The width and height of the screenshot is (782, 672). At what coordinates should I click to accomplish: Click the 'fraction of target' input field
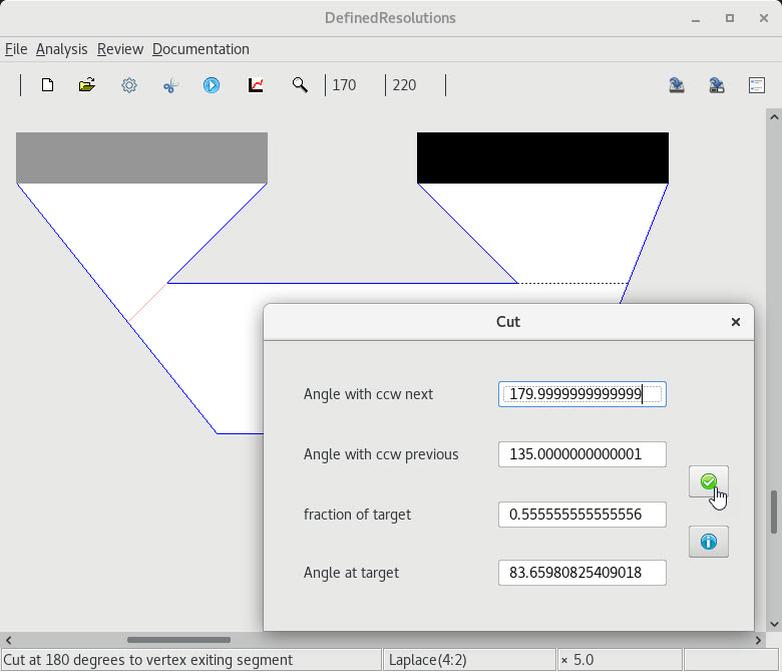(581, 514)
